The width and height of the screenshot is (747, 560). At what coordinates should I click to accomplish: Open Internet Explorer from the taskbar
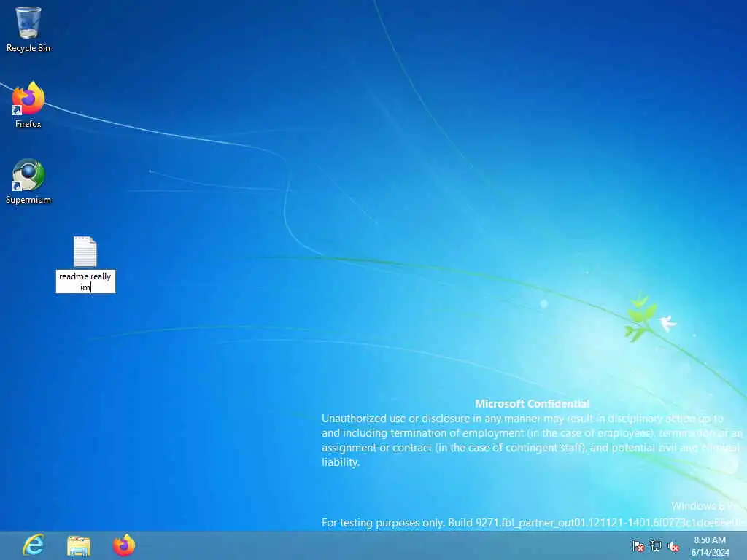coord(34,545)
